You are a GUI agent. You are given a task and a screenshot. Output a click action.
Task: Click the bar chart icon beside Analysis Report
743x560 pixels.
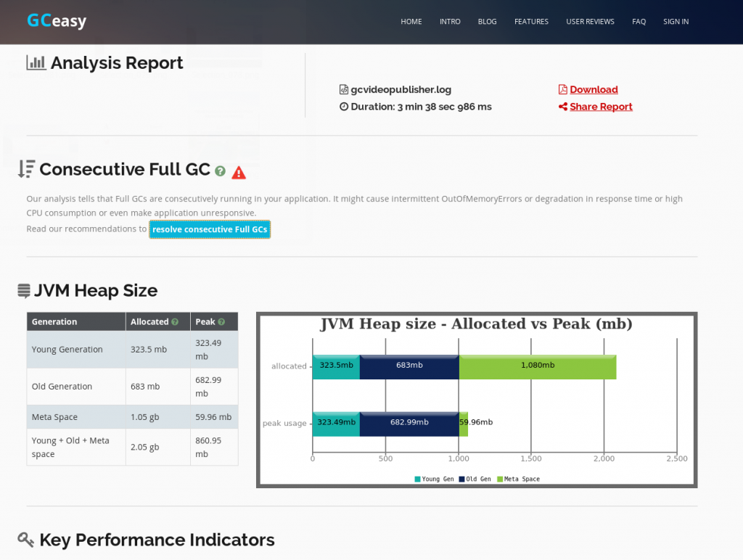[35, 63]
